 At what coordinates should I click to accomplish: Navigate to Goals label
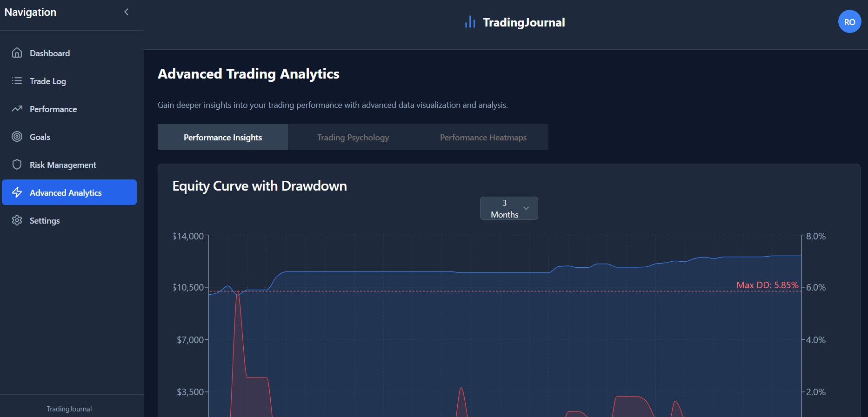40,137
